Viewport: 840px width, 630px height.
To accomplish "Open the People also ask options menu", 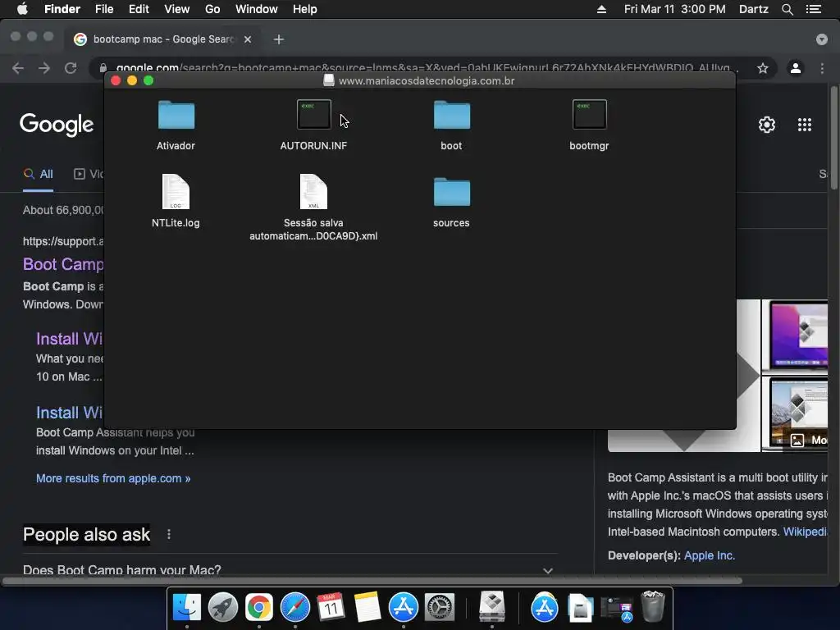I will 169,534.
